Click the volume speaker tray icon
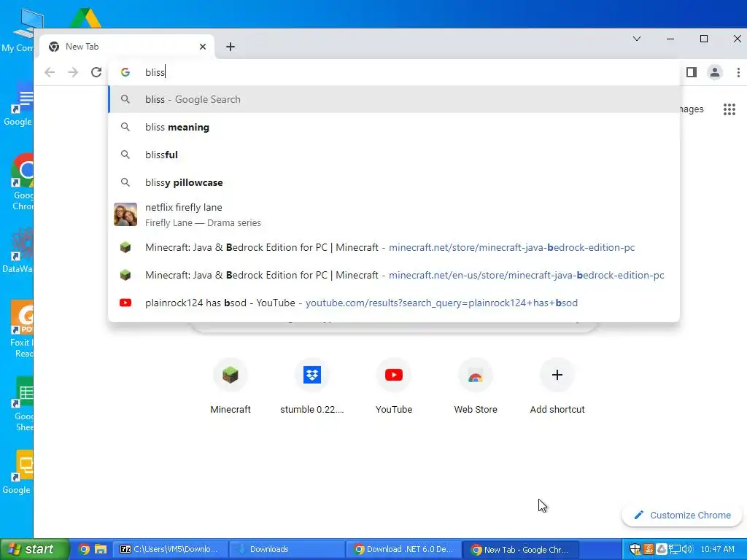Image resolution: width=747 pixels, height=560 pixels. pos(687,549)
